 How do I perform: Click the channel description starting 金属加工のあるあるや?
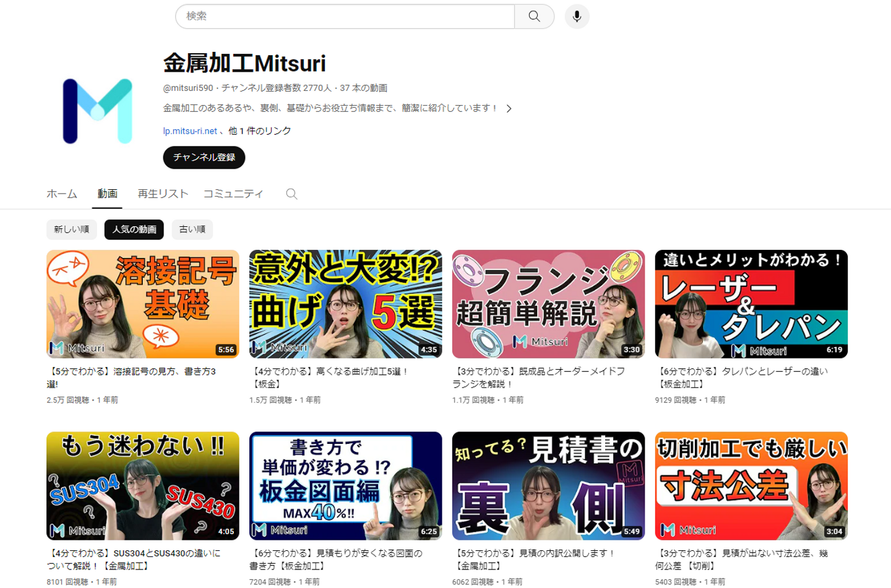click(331, 108)
